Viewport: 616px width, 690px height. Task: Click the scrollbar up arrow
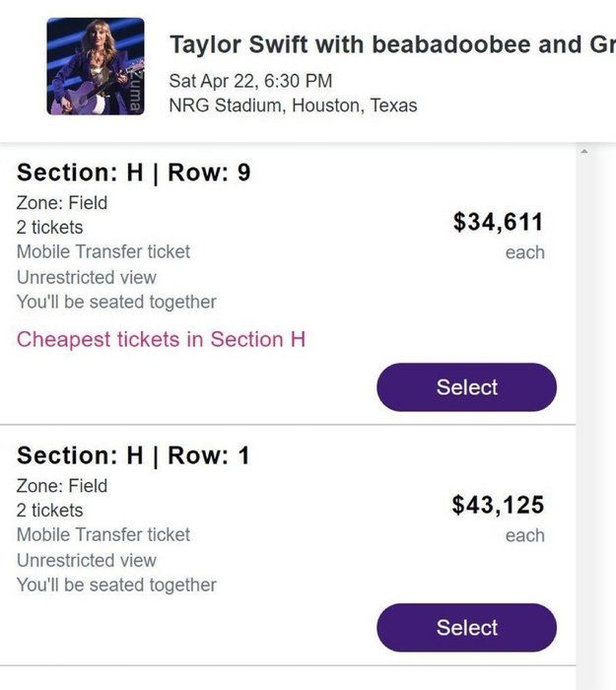point(583,153)
